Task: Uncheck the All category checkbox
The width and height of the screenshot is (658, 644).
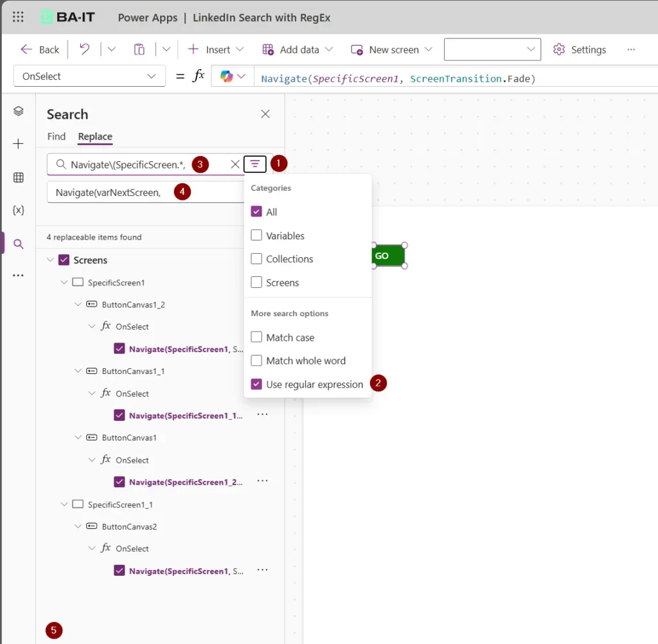Action: [x=256, y=211]
